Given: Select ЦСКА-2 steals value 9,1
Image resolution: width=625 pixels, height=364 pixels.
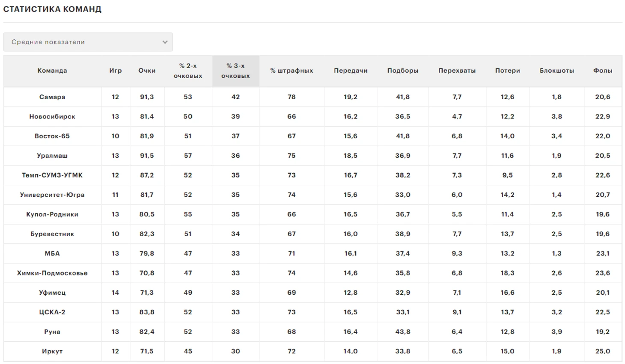Looking at the screenshot, I should point(457,312).
